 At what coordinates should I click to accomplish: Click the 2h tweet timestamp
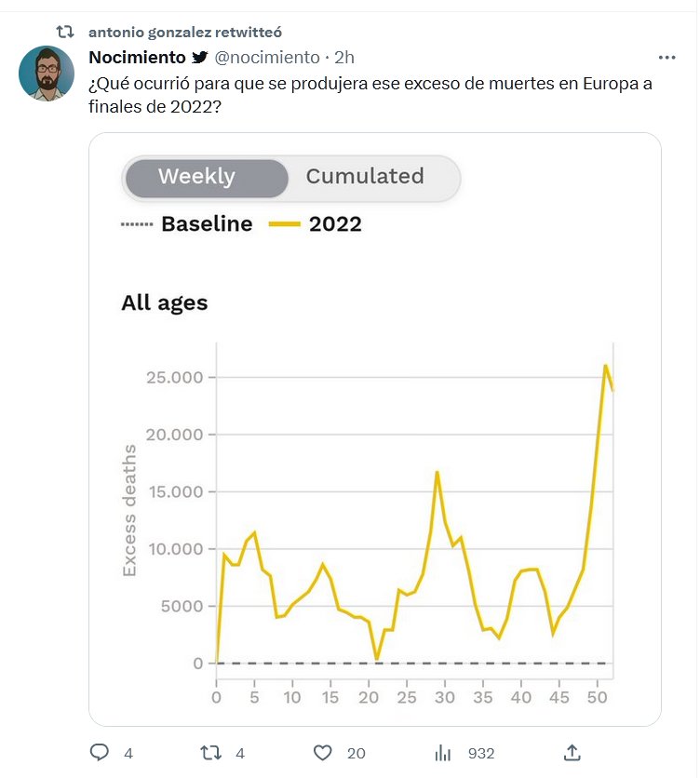click(344, 58)
